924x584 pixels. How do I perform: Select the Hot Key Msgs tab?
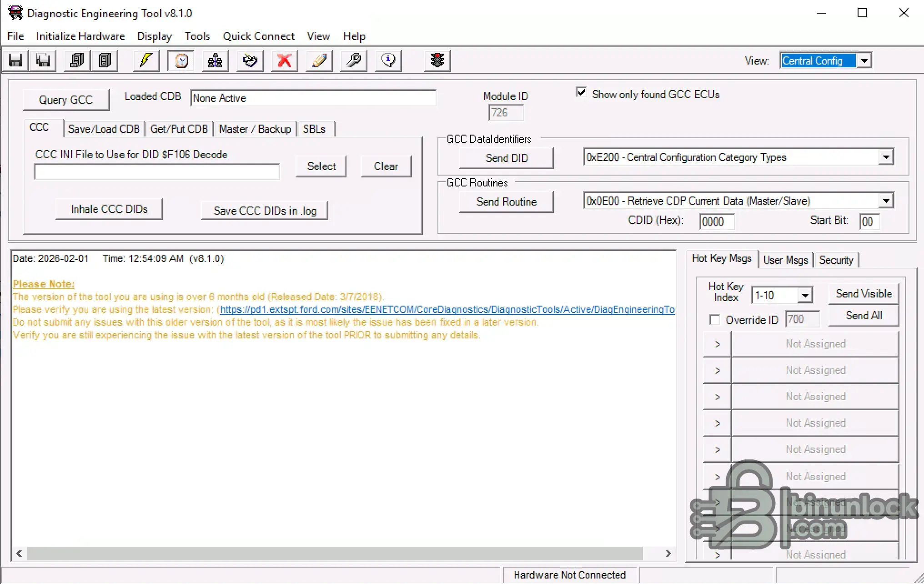click(722, 258)
